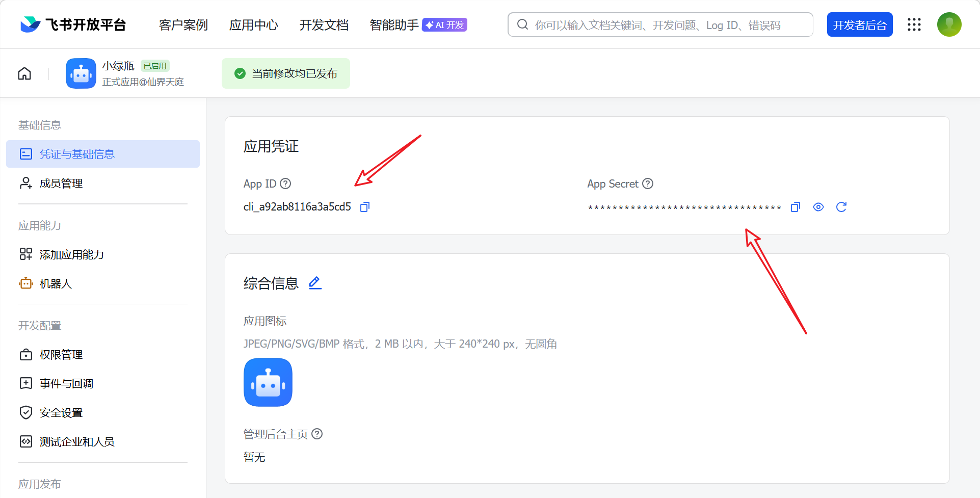Click the profile avatar
The image size is (980, 498).
[948, 24]
